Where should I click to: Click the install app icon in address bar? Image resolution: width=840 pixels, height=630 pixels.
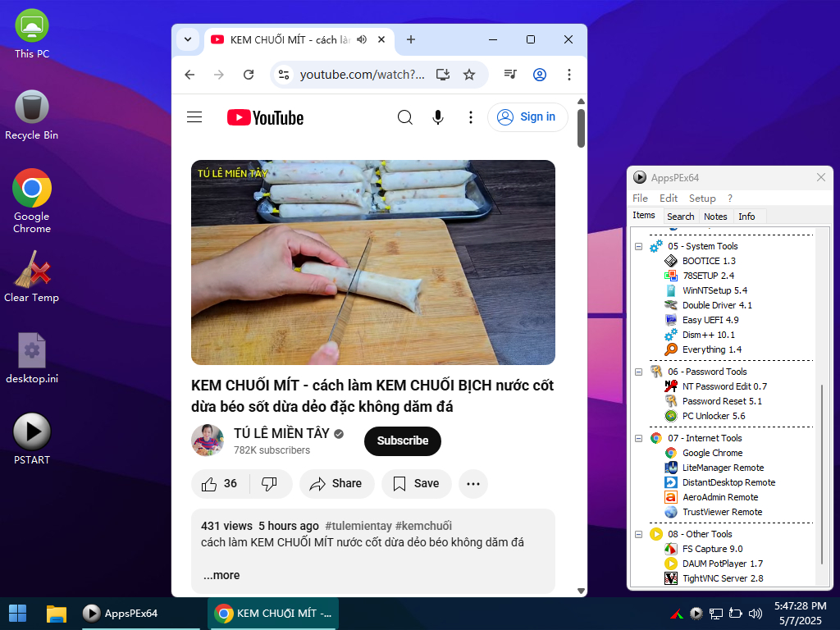pyautogui.click(x=442, y=75)
